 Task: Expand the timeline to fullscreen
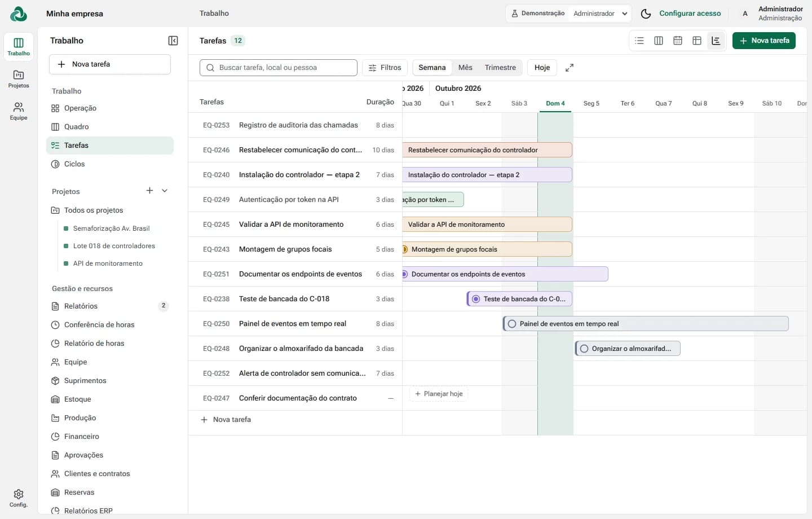click(x=570, y=68)
